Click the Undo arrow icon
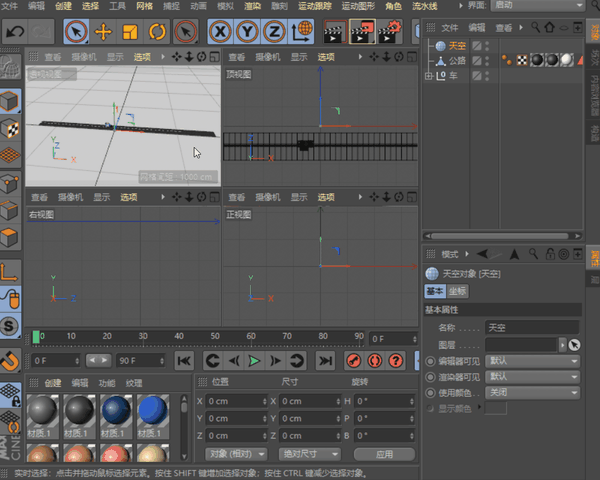Screen dimensions: 600x480 tap(15, 33)
